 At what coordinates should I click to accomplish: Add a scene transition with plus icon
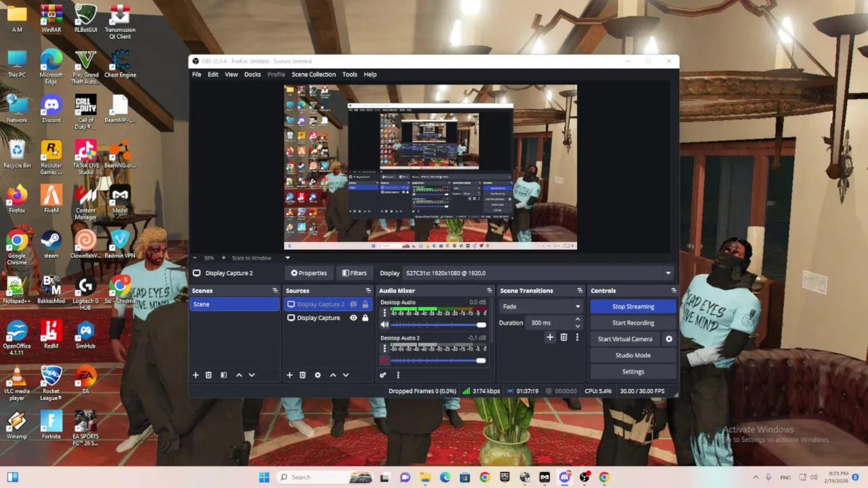point(550,337)
